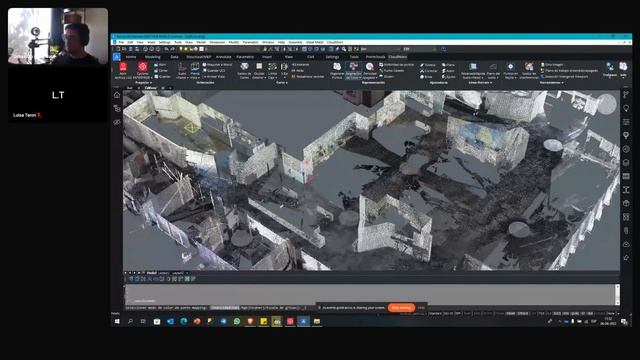Click the Brida fitting tool
Screen dimensions: 640x360
[426, 77]
